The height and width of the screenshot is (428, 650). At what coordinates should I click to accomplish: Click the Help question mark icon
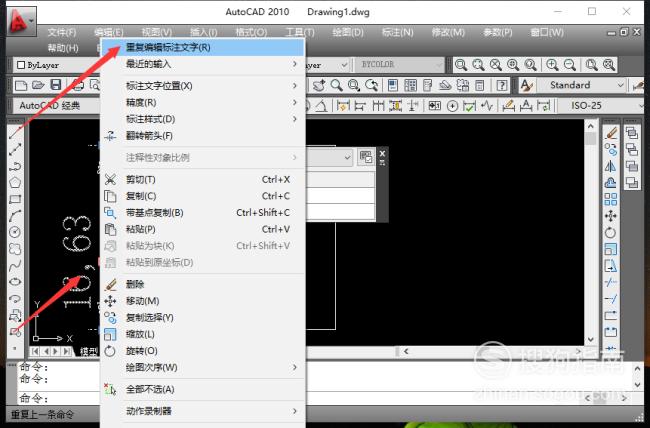(502, 85)
